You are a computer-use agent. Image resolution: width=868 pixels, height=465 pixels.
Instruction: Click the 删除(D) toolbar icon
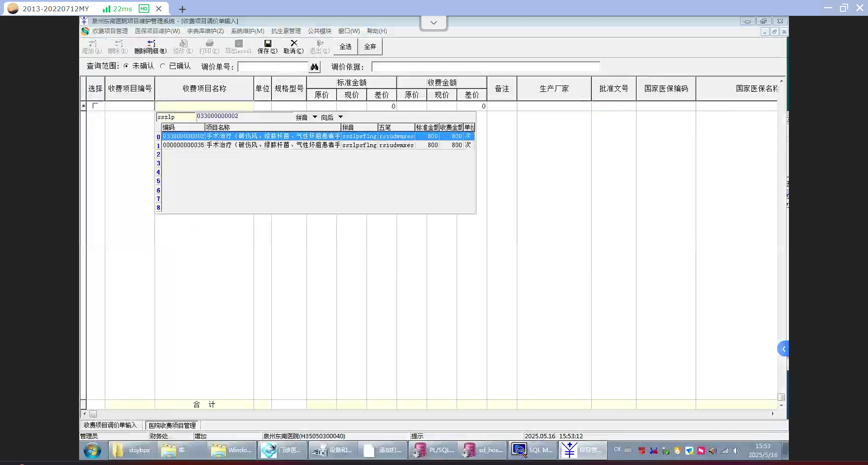point(118,43)
